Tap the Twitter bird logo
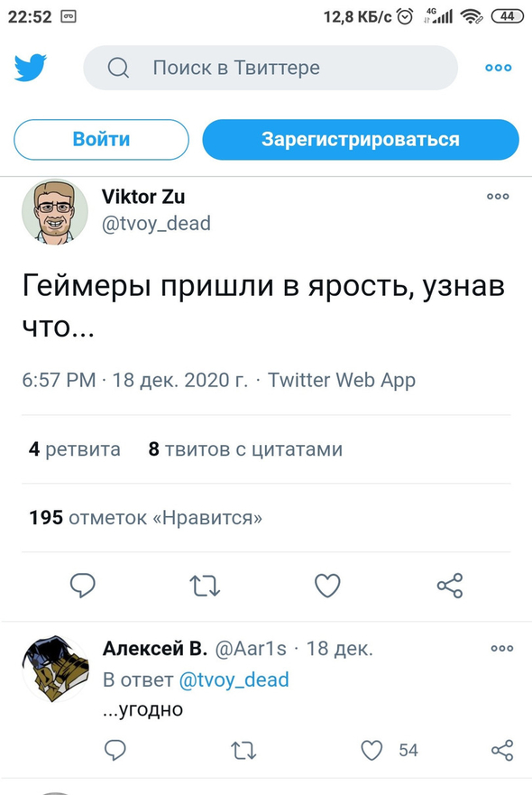 pos(31,68)
